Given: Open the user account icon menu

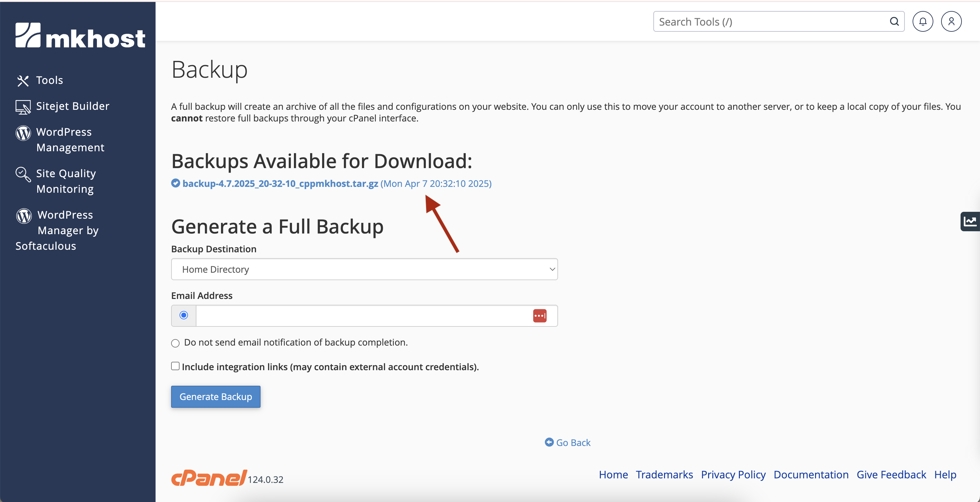Looking at the screenshot, I should (x=951, y=22).
